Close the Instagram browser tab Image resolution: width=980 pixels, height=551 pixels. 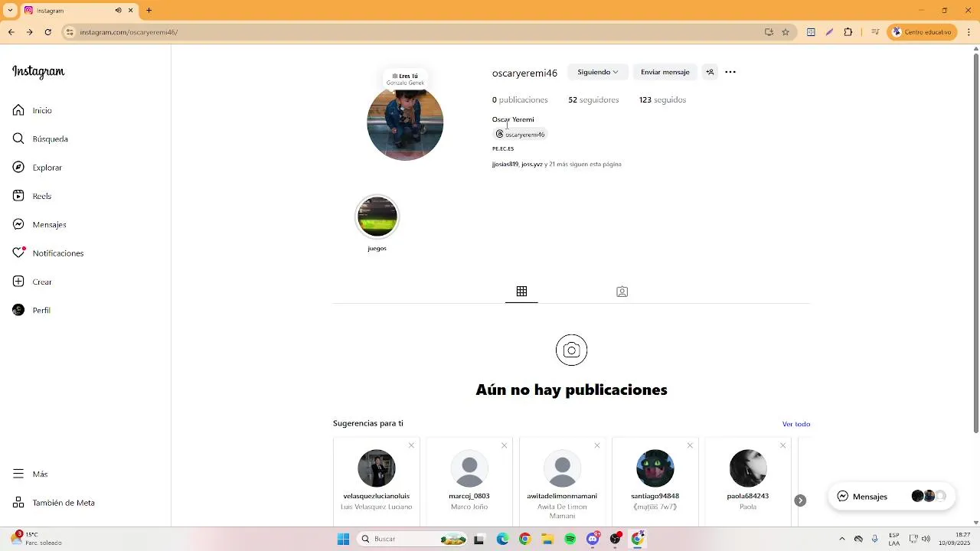[131, 11]
